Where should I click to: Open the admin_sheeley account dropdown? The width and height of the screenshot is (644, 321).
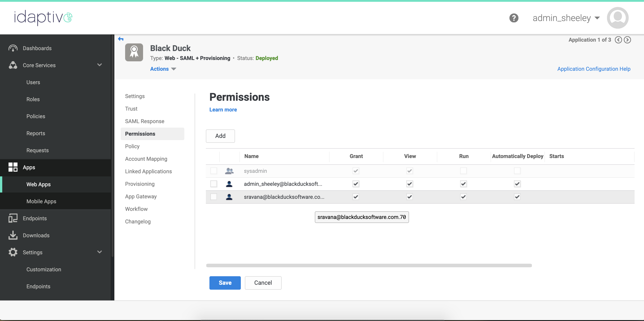coord(566,18)
